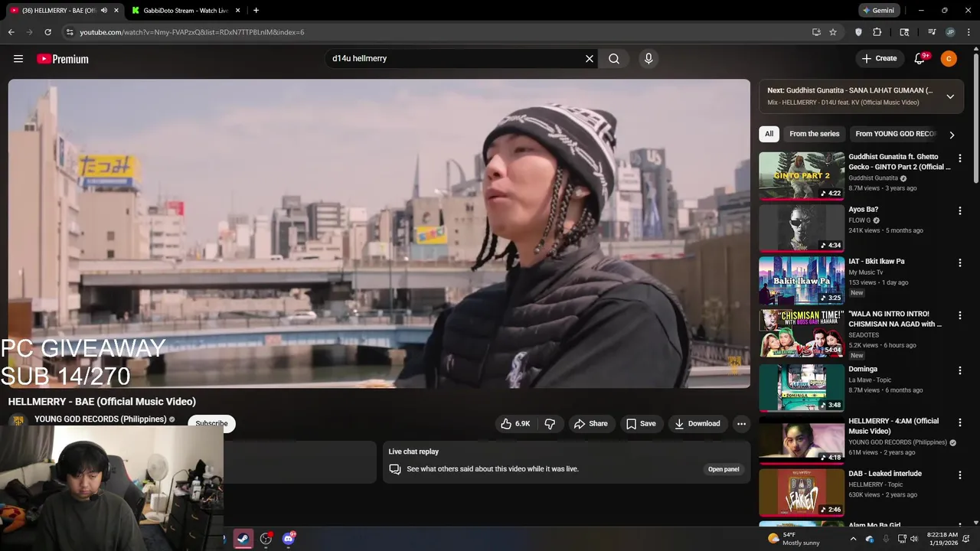Open Ayos Ba? video title

(x=863, y=210)
